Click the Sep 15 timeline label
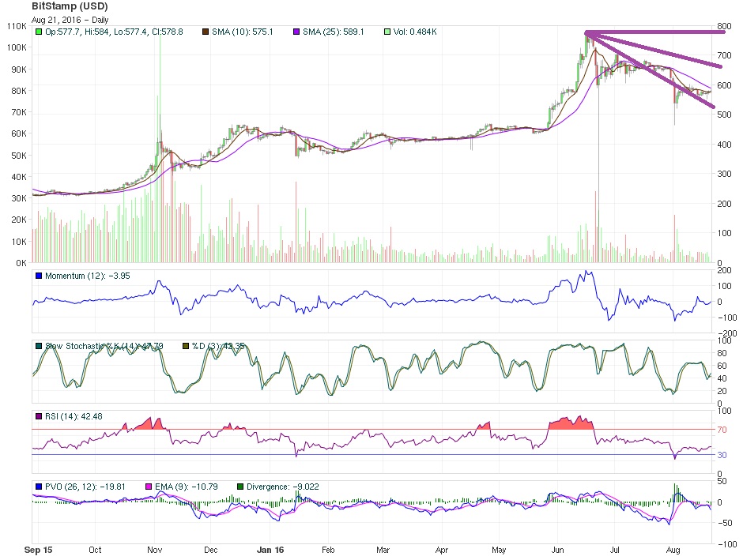Screen dimensions: 743x560 (39, 550)
